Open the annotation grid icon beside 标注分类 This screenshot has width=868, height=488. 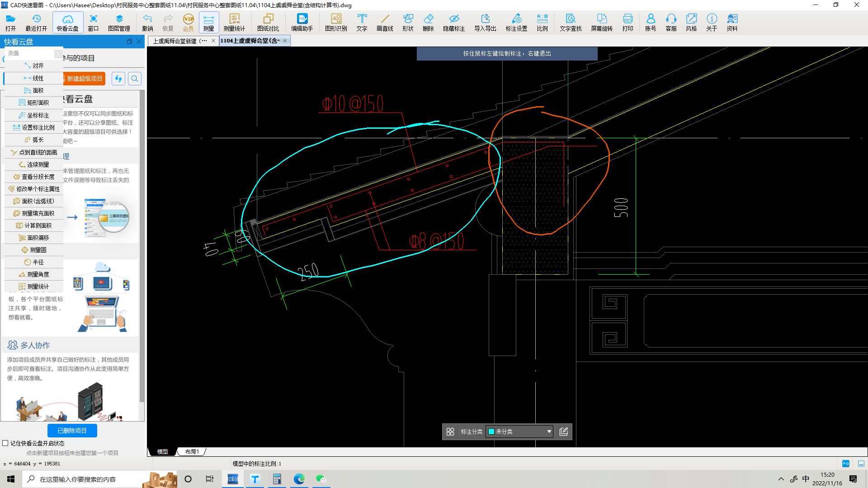[450, 432]
